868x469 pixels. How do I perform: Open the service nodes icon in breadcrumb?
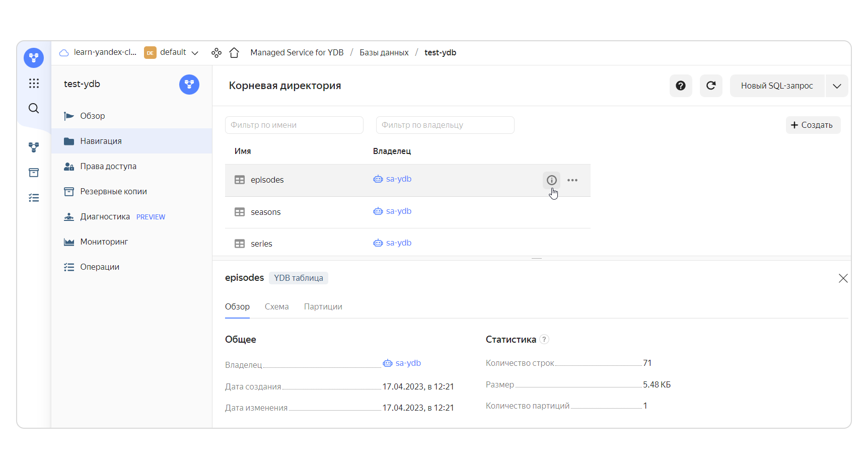(216, 52)
